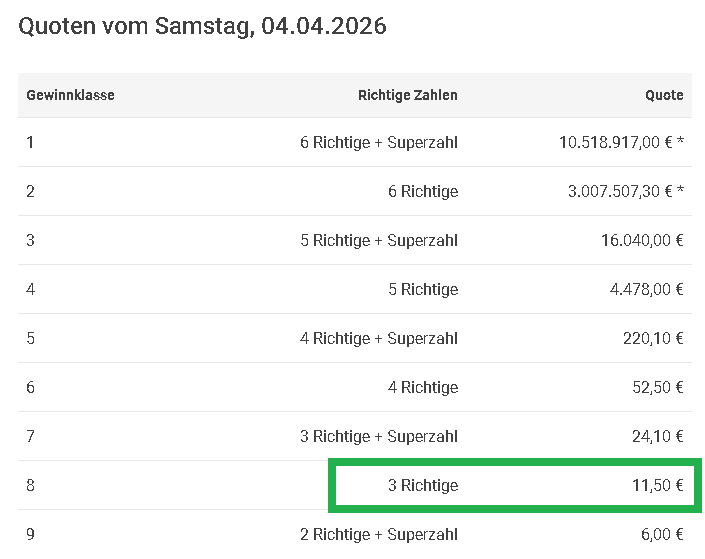Image resolution: width=705 pixels, height=559 pixels.
Task: Click the 6,00 € quote value
Action: (x=660, y=534)
